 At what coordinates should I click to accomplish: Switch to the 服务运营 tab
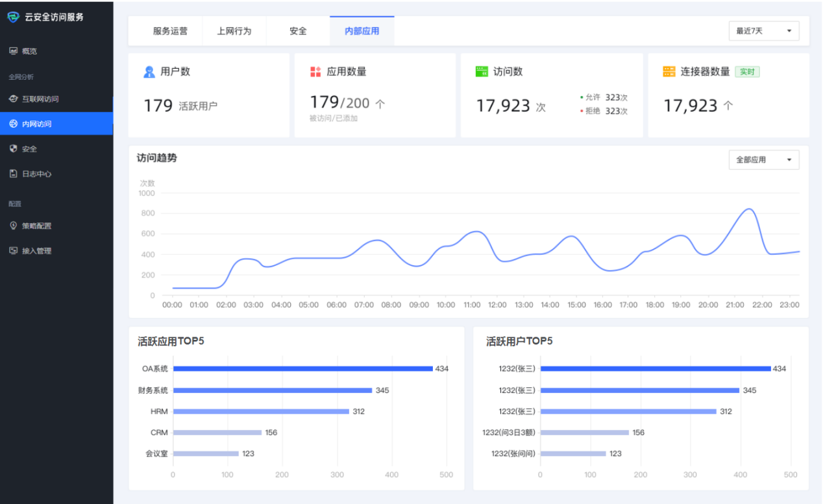[170, 31]
